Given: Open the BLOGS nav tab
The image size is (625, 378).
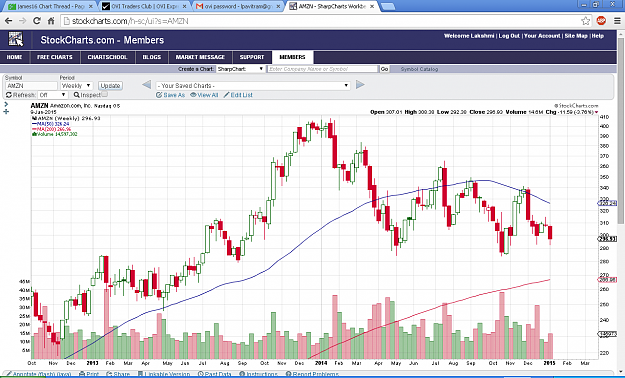Looking at the screenshot, I should (x=152, y=57).
